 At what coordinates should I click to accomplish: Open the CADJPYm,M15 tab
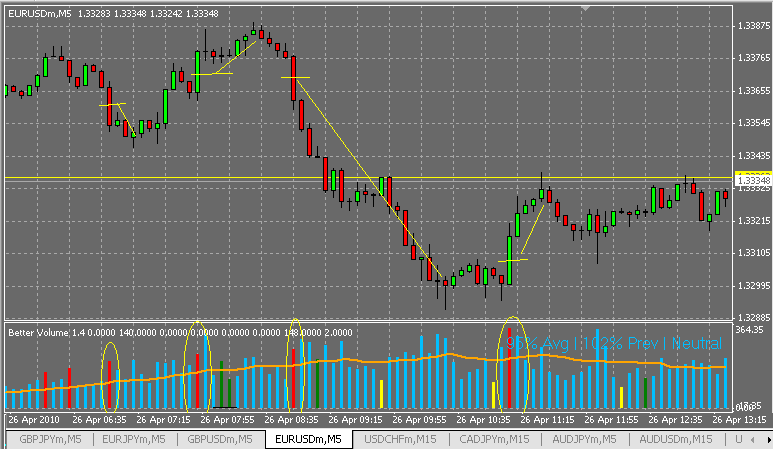494,439
